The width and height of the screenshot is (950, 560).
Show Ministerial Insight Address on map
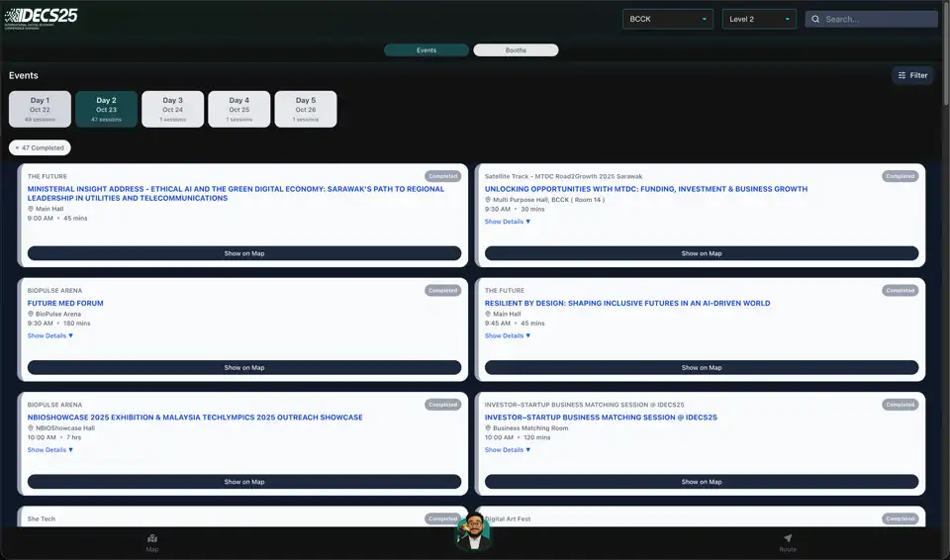[x=244, y=253]
